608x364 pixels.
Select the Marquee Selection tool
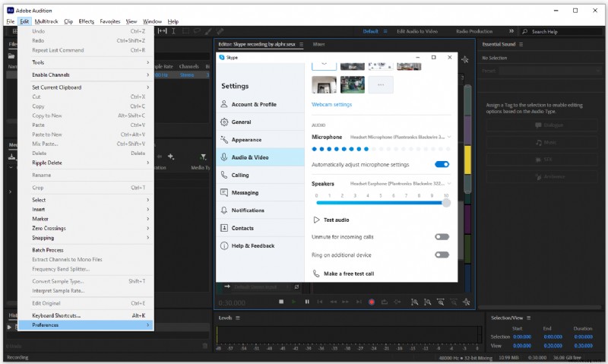[x=185, y=31]
